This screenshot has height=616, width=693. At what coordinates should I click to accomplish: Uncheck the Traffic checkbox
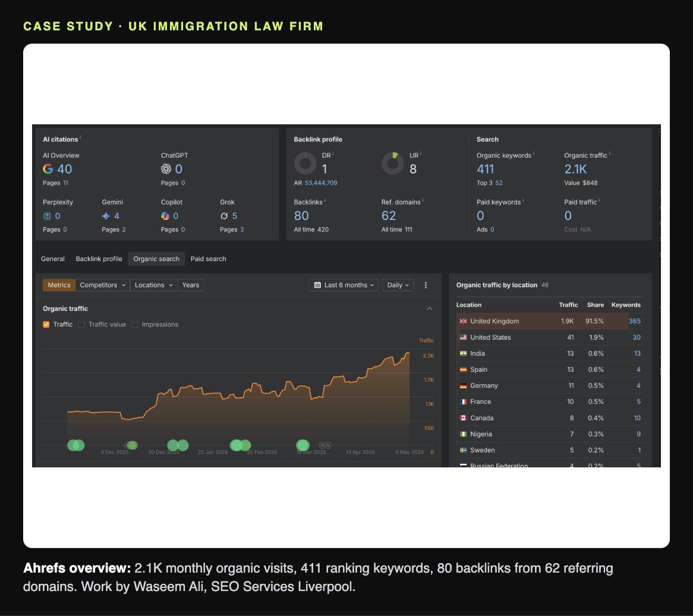(46, 325)
